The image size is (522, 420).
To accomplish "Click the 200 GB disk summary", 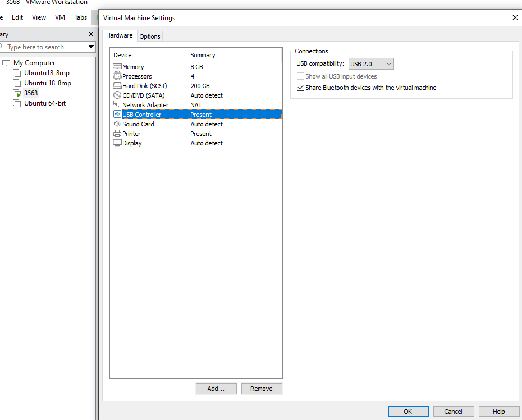I will pyautogui.click(x=200, y=86).
